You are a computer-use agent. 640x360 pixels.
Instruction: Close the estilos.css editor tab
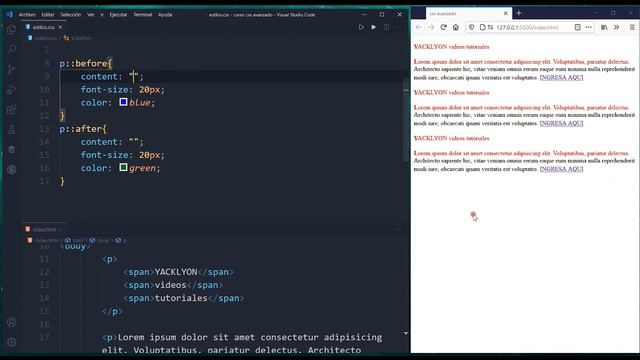[x=60, y=27]
